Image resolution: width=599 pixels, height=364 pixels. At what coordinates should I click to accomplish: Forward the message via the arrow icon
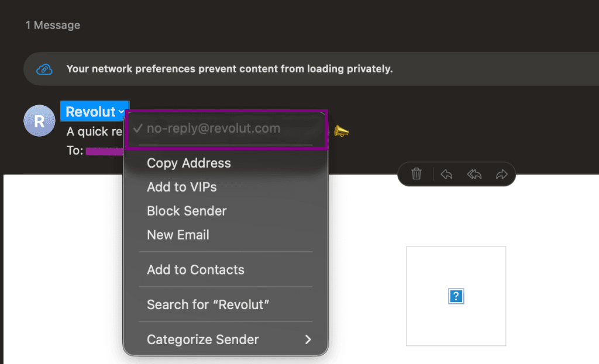[x=501, y=174]
